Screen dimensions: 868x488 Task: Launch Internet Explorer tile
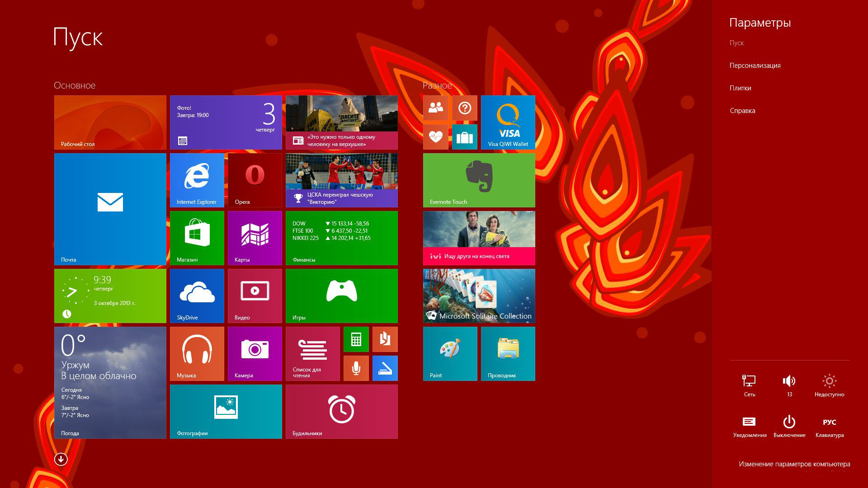pos(197,180)
